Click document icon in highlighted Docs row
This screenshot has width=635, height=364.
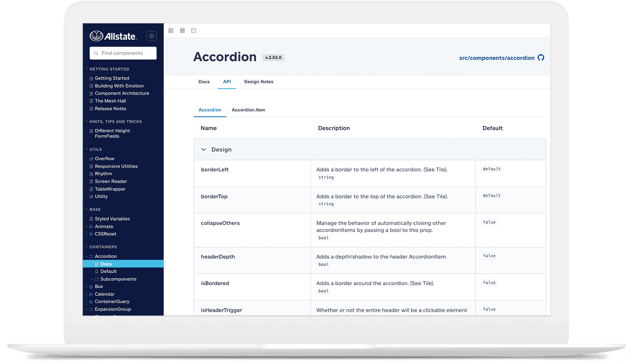[97, 264]
